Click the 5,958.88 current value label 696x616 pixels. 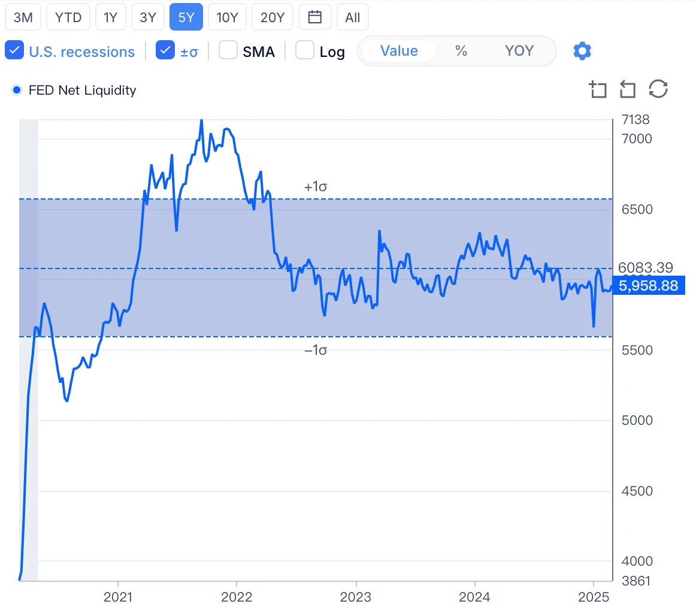pyautogui.click(x=648, y=286)
